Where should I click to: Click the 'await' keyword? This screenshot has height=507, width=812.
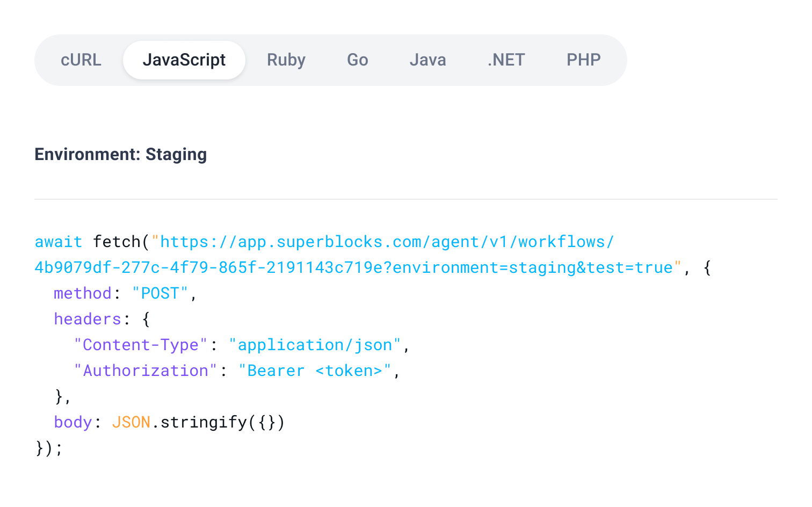point(58,242)
